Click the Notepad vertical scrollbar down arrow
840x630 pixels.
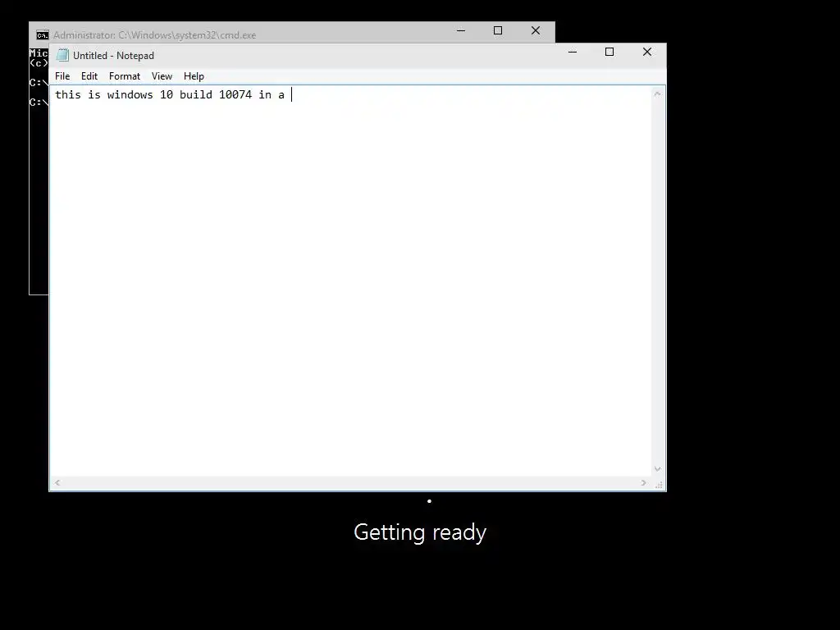657,469
